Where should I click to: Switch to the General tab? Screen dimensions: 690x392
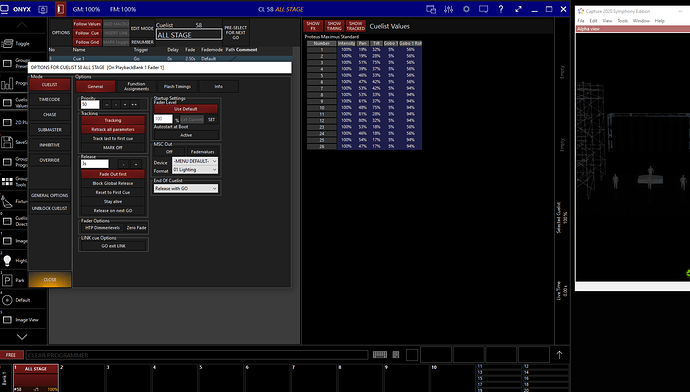pyautogui.click(x=95, y=86)
